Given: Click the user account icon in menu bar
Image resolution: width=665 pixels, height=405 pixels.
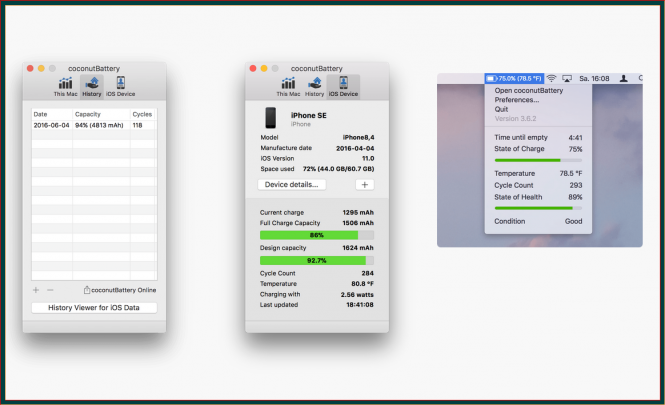Looking at the screenshot, I should [624, 77].
